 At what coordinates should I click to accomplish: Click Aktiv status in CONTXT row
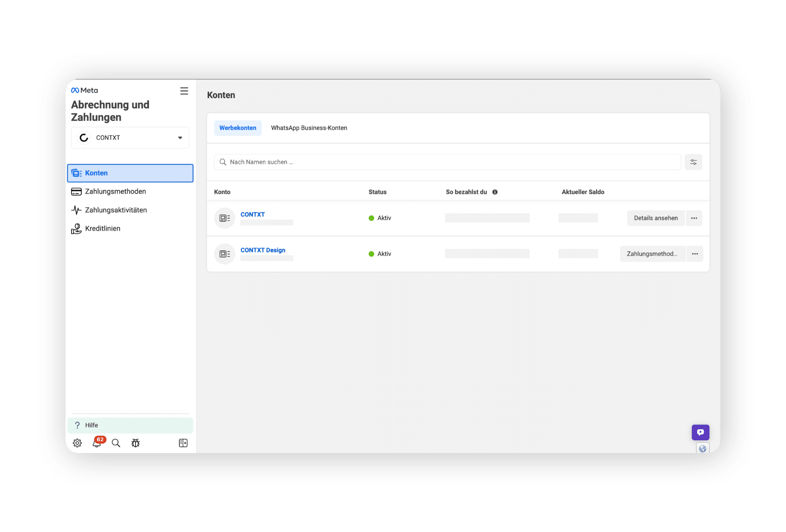[x=380, y=218]
